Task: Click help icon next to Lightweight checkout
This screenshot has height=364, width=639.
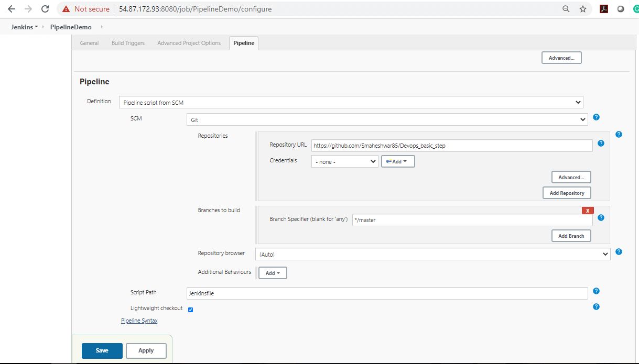Action: pyautogui.click(x=596, y=306)
